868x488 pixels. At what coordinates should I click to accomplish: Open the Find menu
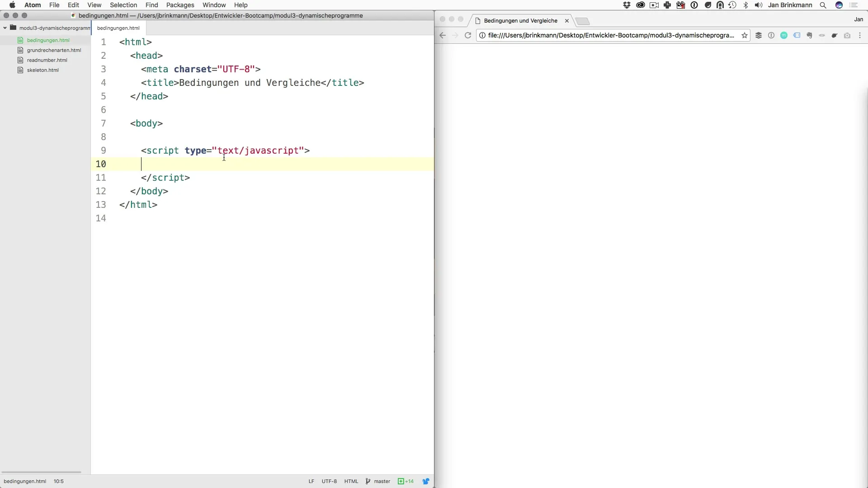pyautogui.click(x=151, y=5)
